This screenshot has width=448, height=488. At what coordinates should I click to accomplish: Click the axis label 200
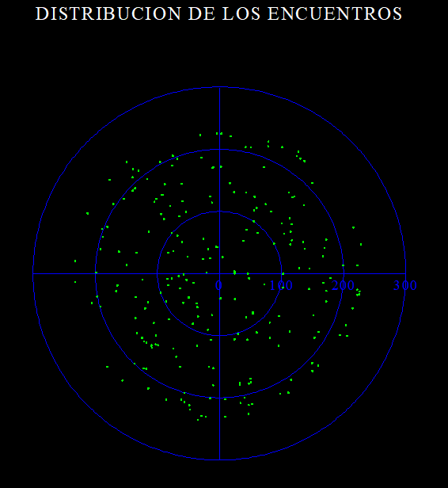(343, 285)
